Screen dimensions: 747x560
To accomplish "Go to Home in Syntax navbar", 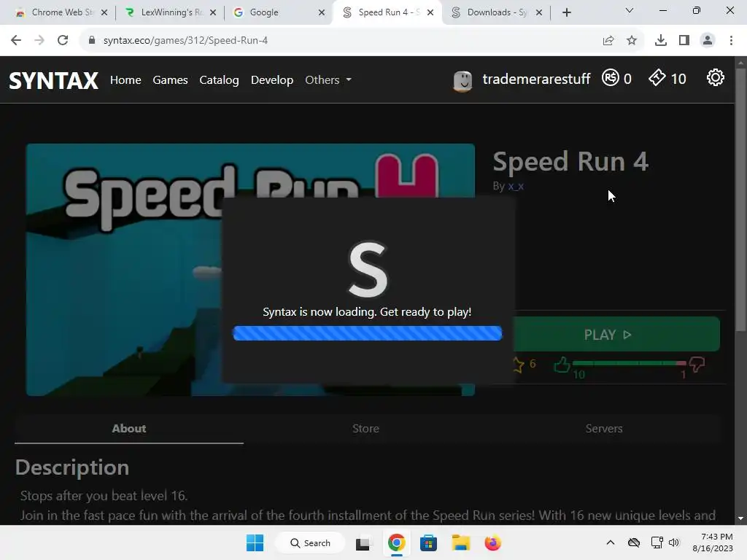I will pos(125,80).
